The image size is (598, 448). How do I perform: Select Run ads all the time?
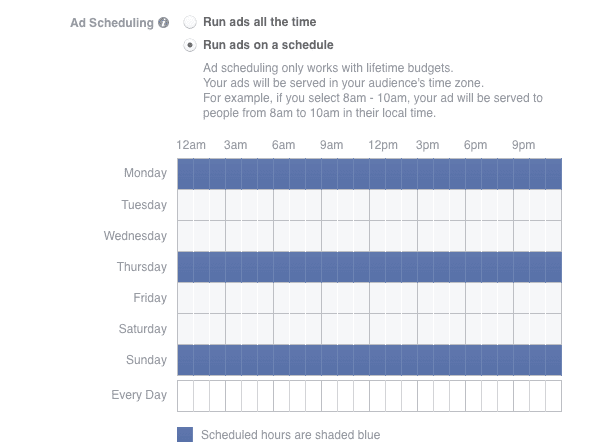coord(190,22)
